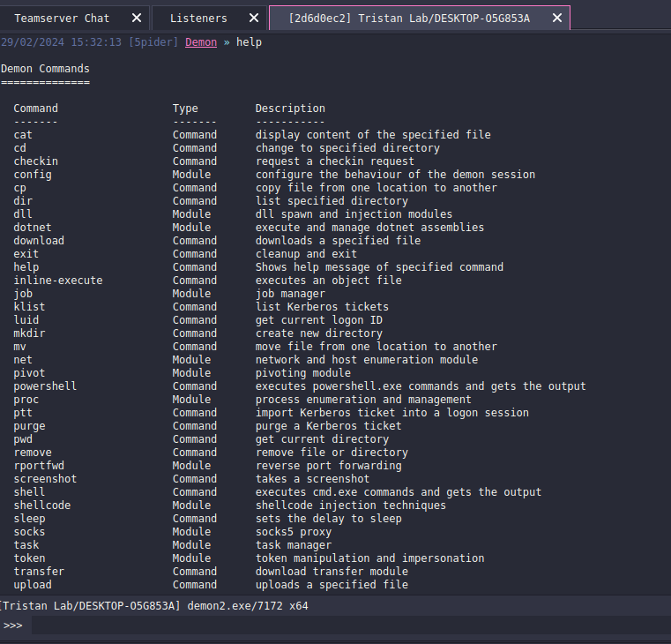Click the 'Command' column header
This screenshot has width=671, height=644.
point(35,109)
